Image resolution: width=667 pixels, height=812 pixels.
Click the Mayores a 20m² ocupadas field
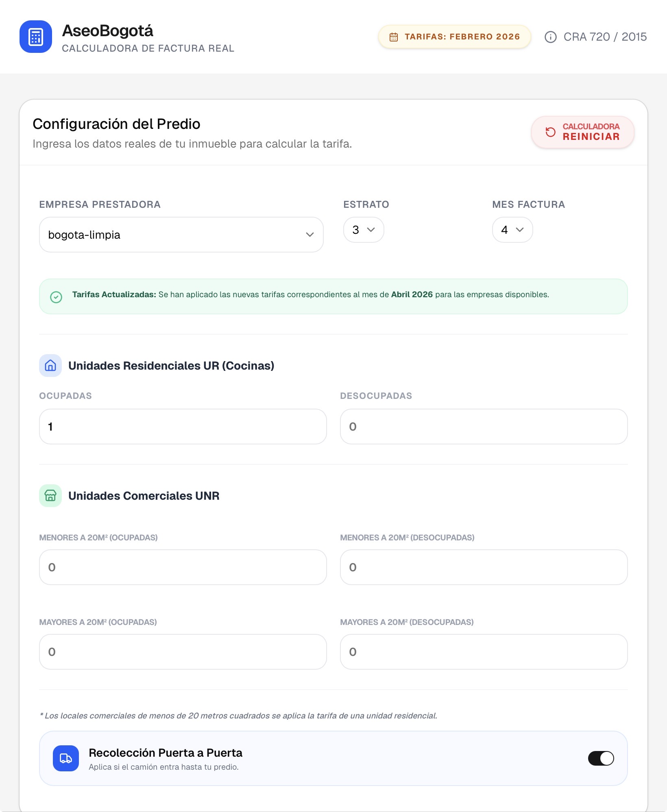tap(182, 652)
